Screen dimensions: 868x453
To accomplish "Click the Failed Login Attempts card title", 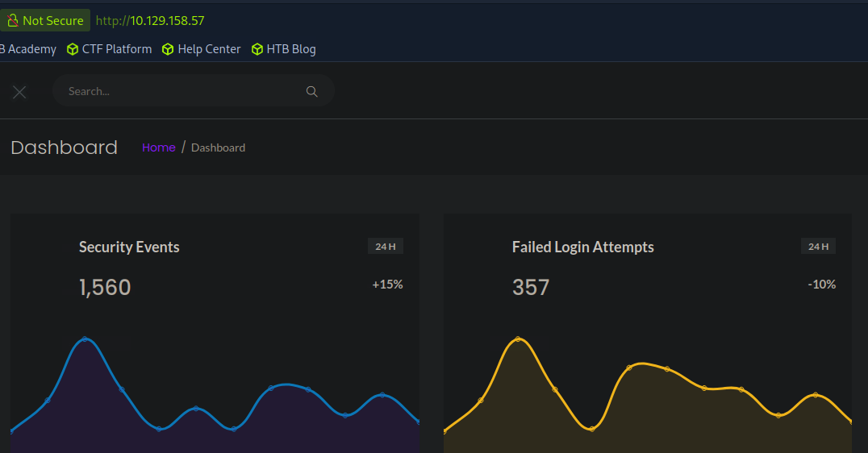I will pyautogui.click(x=582, y=247).
